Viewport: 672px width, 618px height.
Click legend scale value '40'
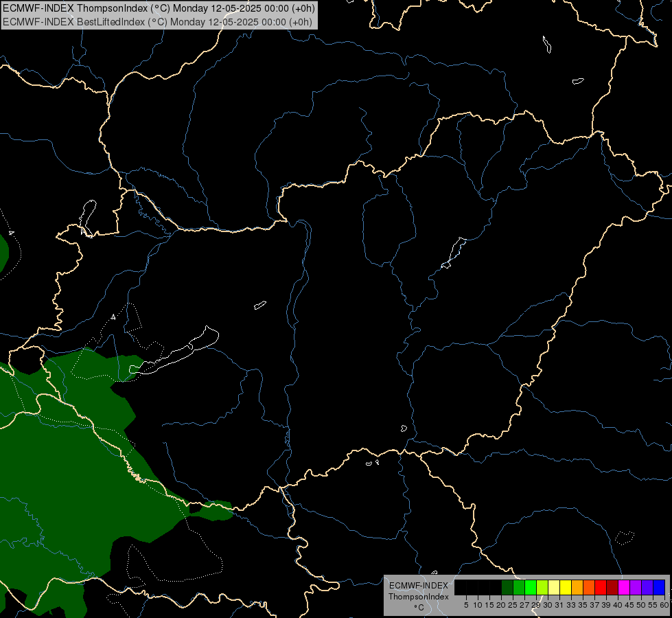[618, 605]
